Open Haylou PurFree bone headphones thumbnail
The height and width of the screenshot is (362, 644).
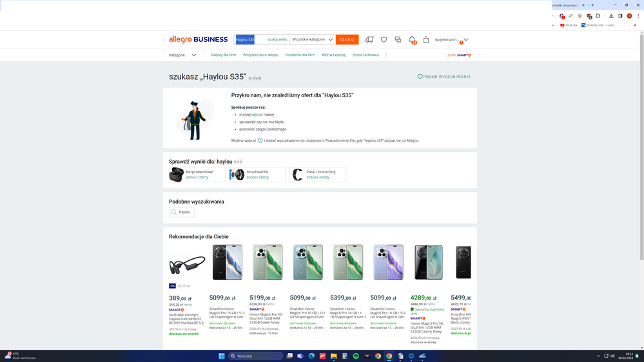point(187,263)
